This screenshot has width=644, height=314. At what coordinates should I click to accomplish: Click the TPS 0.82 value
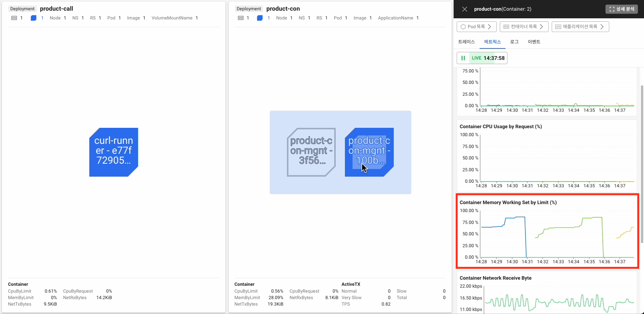(x=386, y=304)
